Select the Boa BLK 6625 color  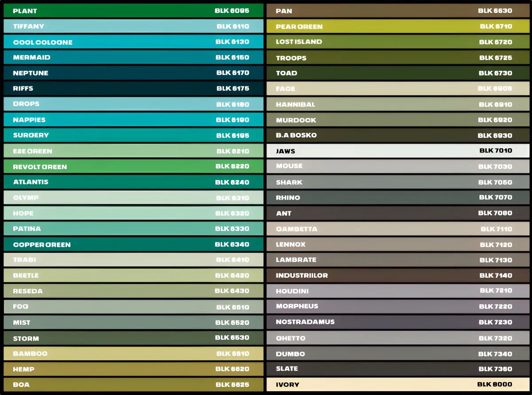tap(133, 384)
